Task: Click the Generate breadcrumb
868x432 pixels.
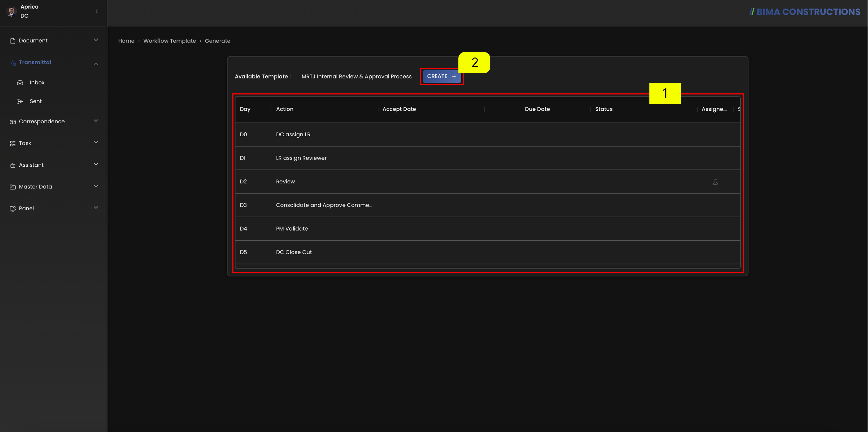Action: tap(218, 41)
